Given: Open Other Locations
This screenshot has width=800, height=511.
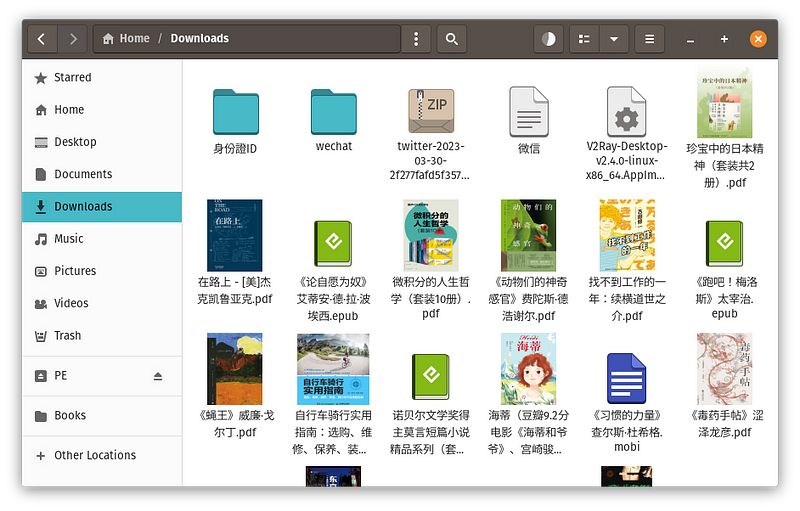Looking at the screenshot, I should [102, 455].
